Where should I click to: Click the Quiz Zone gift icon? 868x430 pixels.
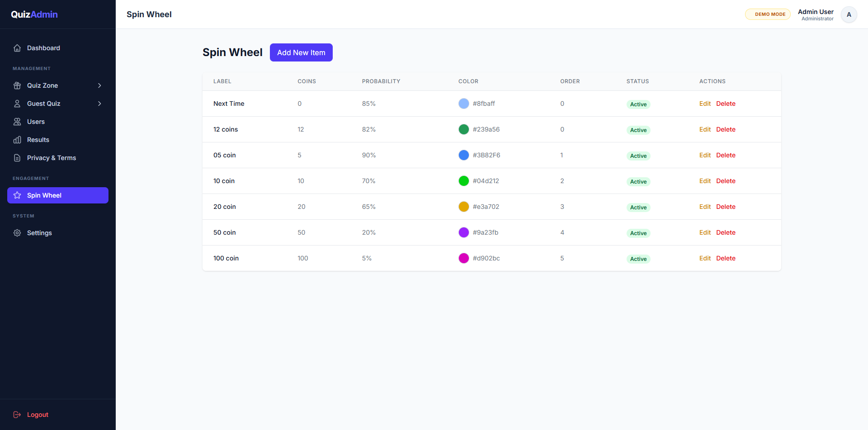click(17, 85)
